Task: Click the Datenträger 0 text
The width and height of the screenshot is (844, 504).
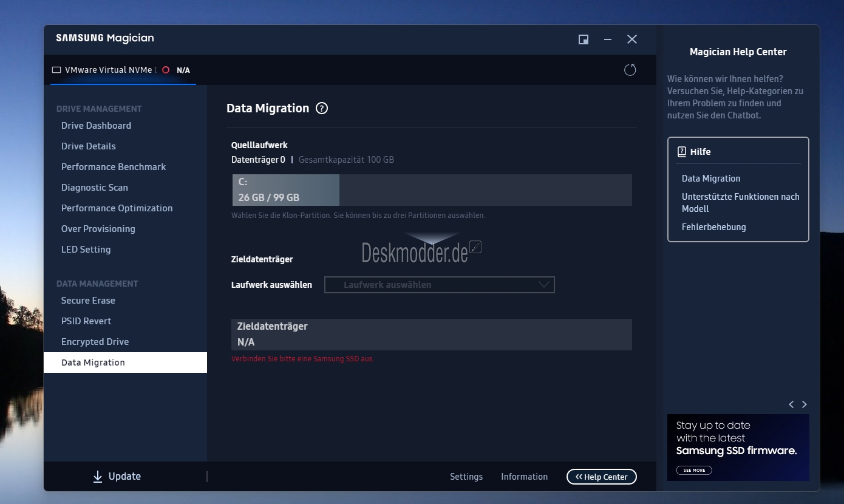Action: 258,160
